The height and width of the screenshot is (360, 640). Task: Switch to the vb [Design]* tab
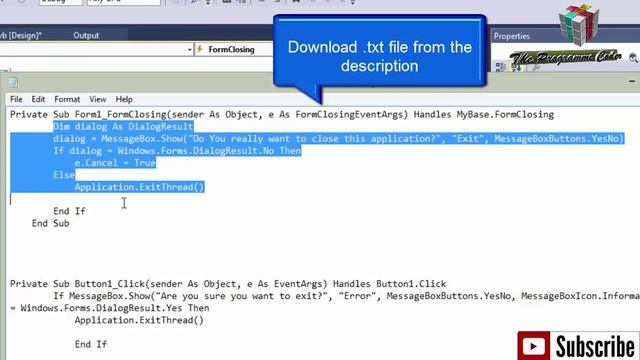point(21,36)
